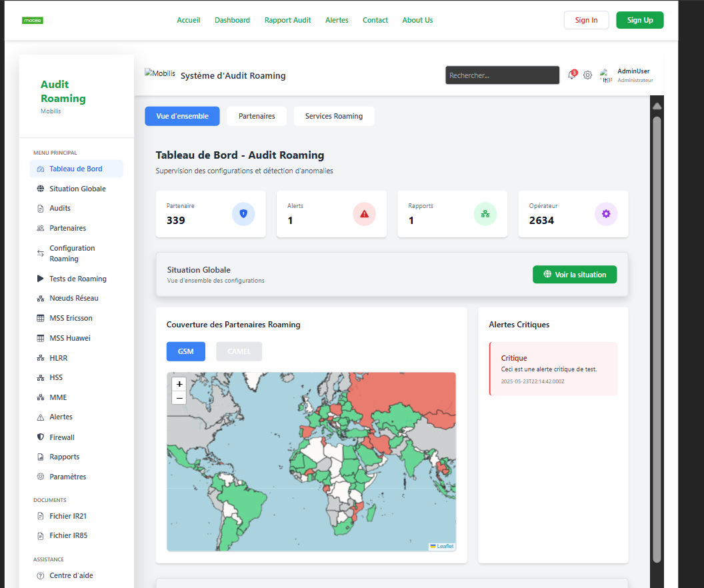Open Rapport Audit in top navigation
Viewport: 704px width, 588px height.
coord(287,20)
